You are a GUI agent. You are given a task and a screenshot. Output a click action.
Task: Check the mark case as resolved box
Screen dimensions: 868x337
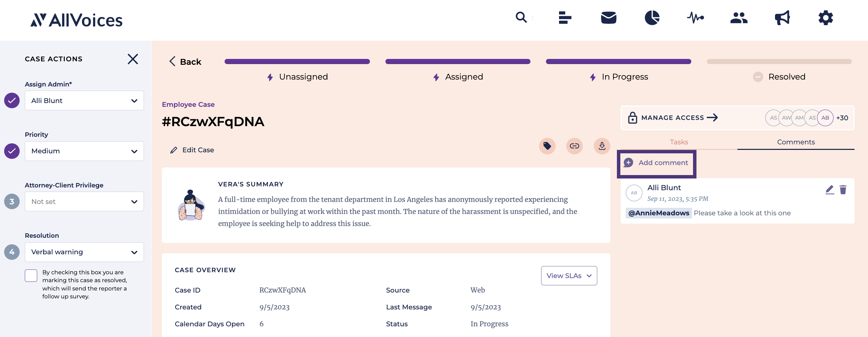coord(31,276)
